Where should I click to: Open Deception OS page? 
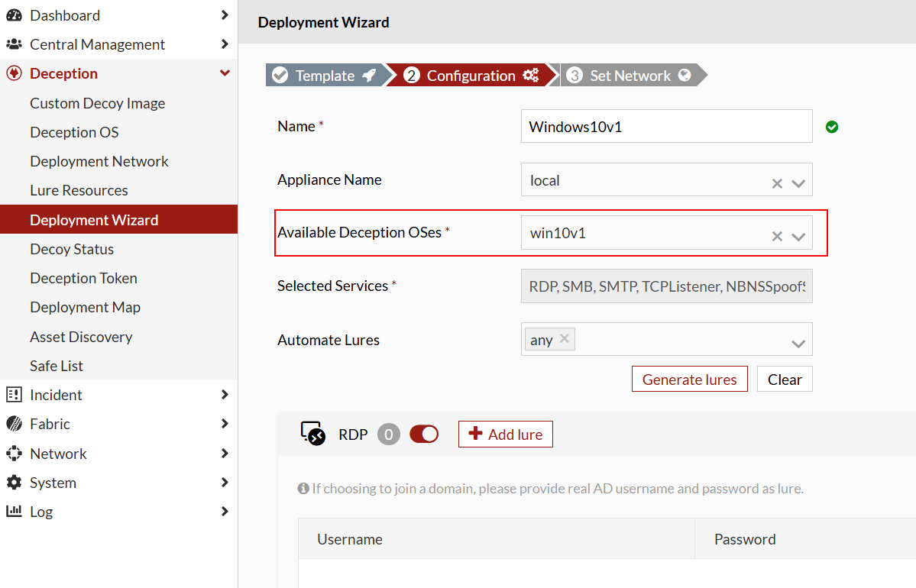[74, 133]
